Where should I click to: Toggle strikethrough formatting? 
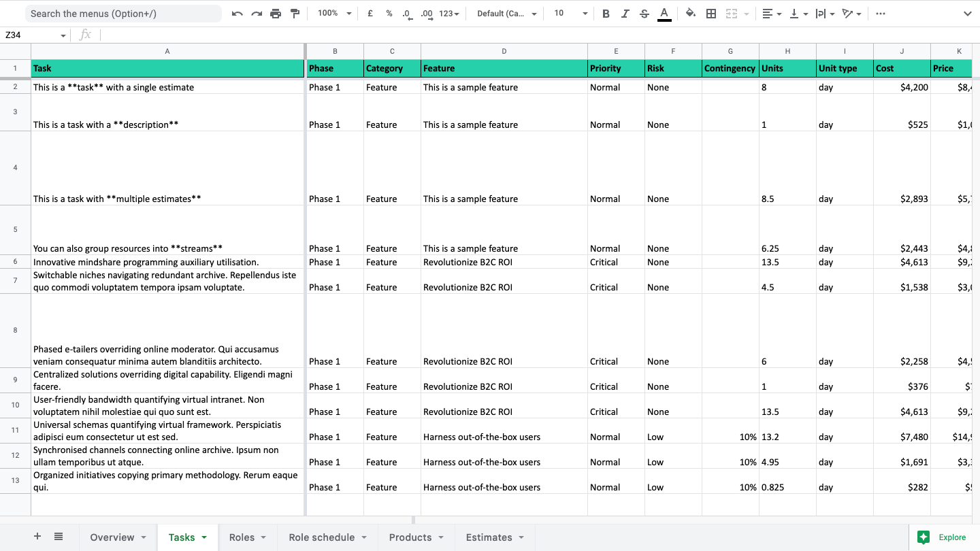644,14
